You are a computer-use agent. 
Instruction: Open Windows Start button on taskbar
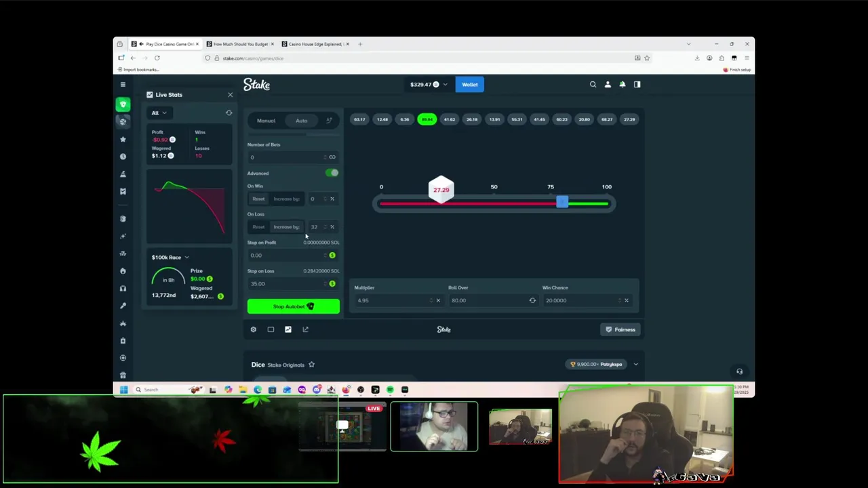[123, 390]
